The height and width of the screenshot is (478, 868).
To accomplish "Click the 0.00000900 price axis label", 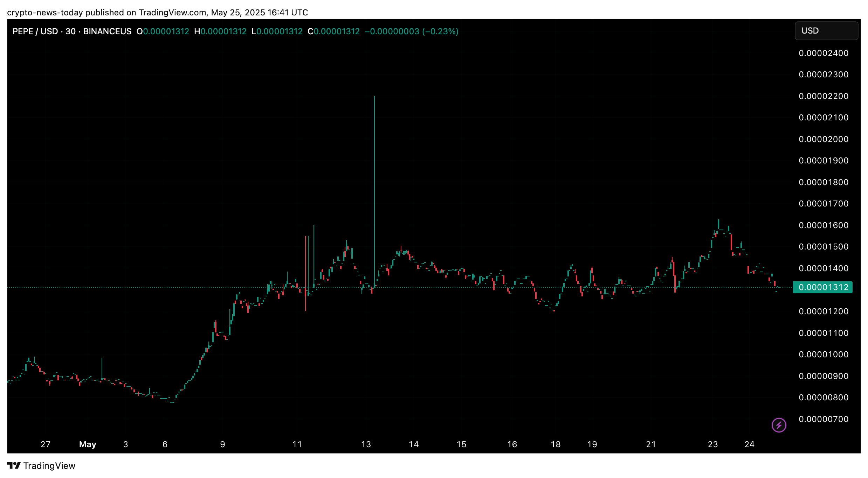I will pyautogui.click(x=824, y=376).
